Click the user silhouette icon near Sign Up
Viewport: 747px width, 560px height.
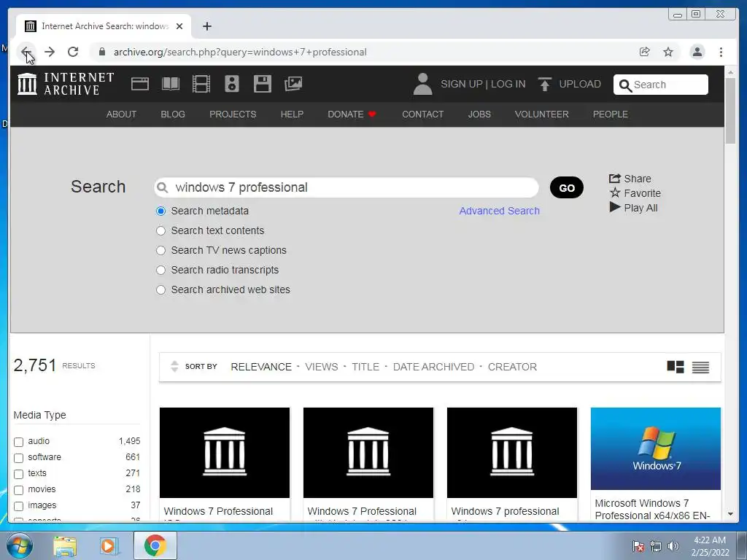422,84
